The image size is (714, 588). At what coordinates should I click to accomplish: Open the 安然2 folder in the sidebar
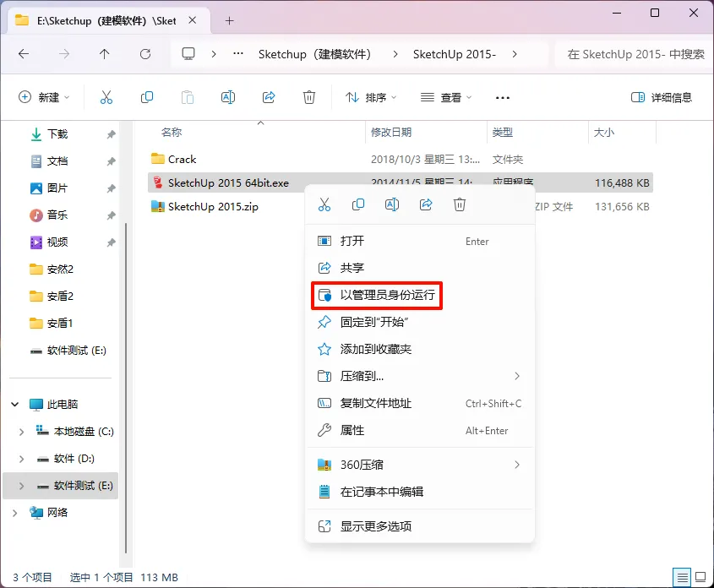[60, 269]
